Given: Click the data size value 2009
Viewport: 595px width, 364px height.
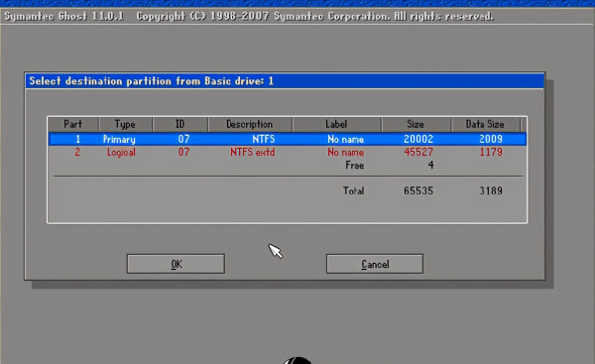Looking at the screenshot, I should [491, 139].
